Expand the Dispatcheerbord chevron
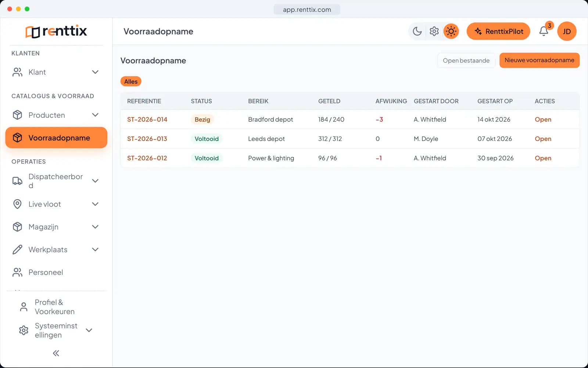This screenshot has height=368, width=588. pos(95,181)
